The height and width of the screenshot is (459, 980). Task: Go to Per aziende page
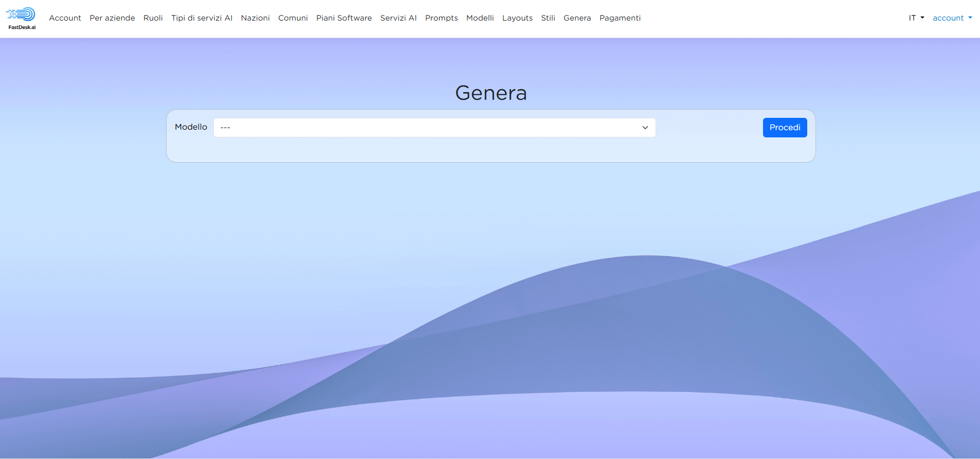(112, 18)
